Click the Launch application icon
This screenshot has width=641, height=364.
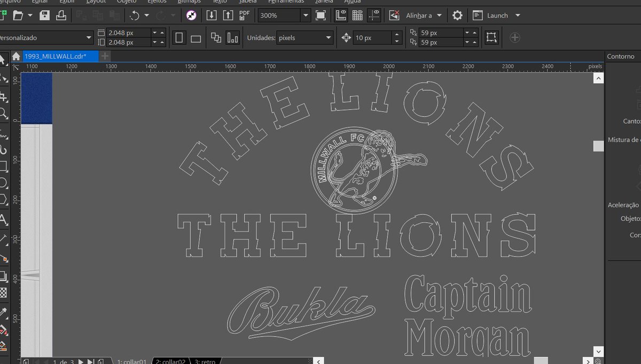tap(478, 15)
